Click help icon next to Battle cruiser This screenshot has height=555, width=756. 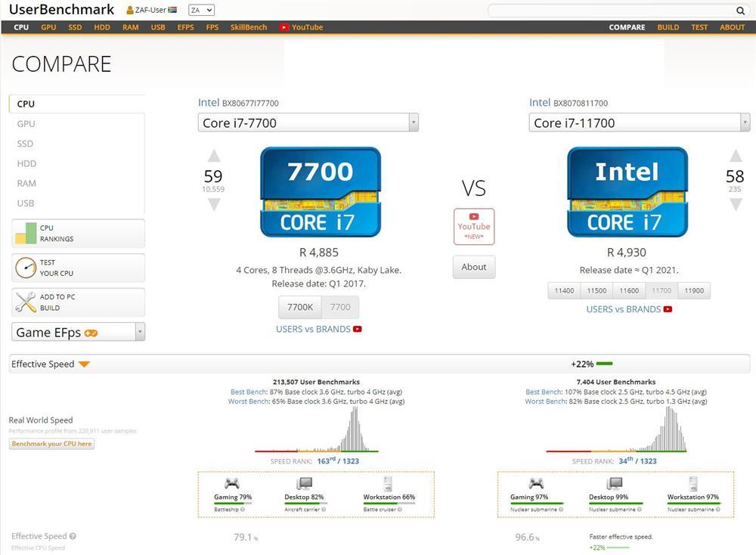point(400,509)
